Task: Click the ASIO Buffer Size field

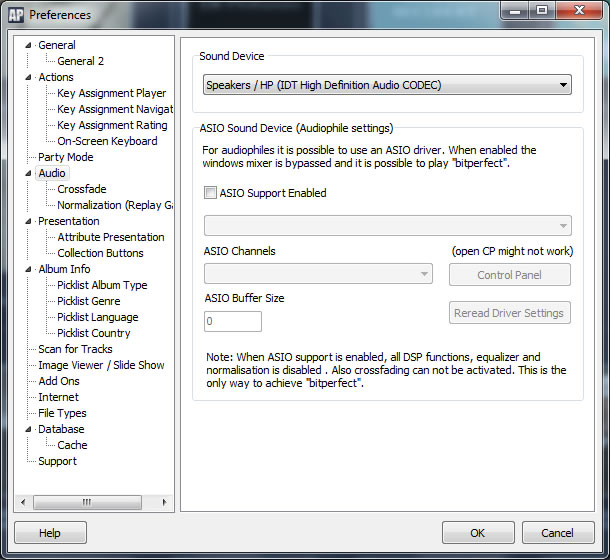Action: click(232, 321)
